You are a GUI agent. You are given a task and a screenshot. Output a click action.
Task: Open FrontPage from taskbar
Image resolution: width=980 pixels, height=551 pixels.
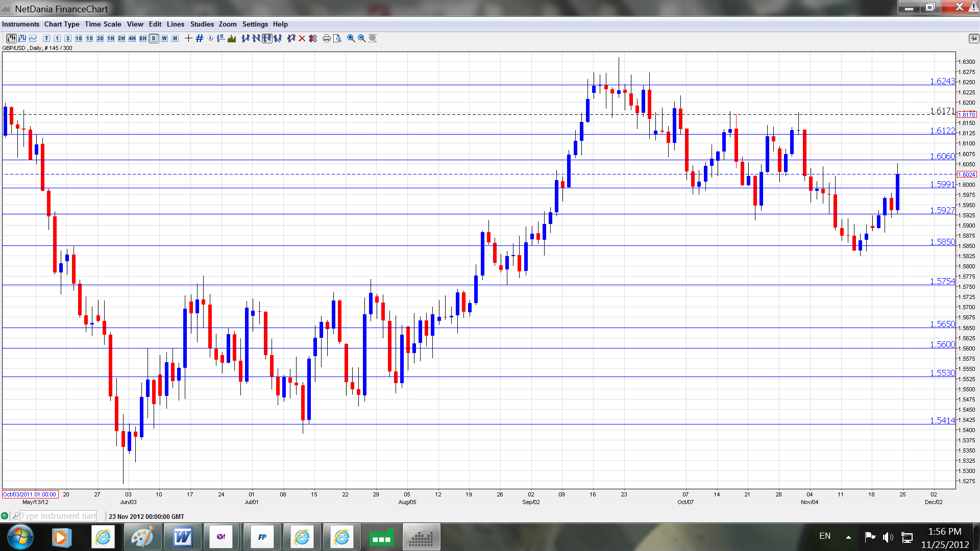(x=262, y=537)
